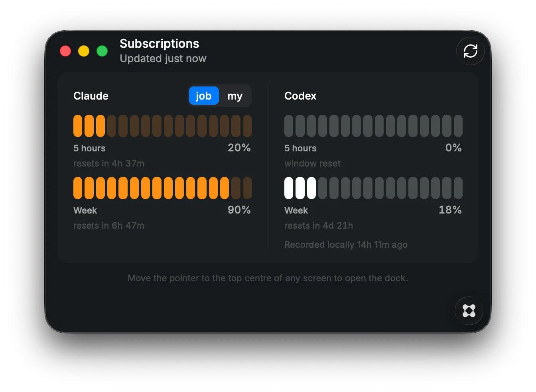Select the job account tab
536x392 pixels.
(x=204, y=96)
